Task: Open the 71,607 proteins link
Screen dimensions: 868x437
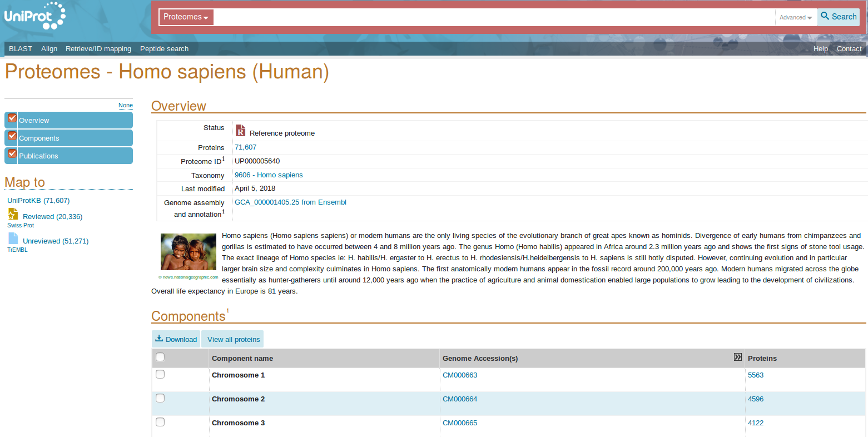Action: (245, 147)
